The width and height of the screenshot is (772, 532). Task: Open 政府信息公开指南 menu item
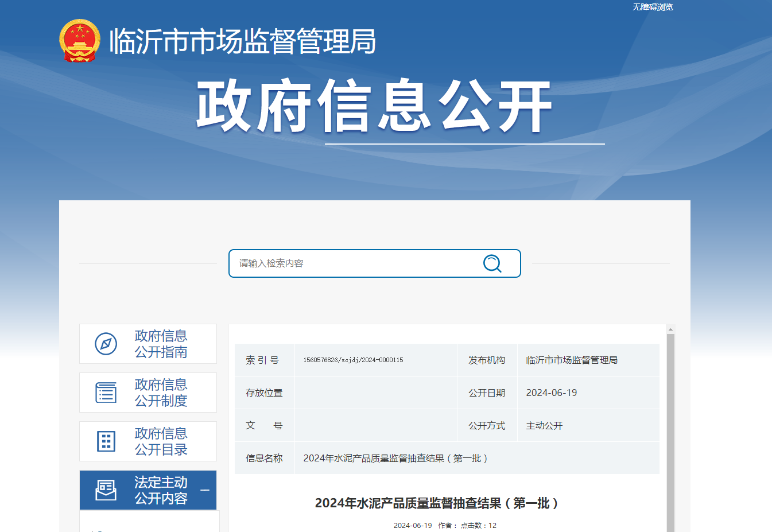tap(148, 344)
